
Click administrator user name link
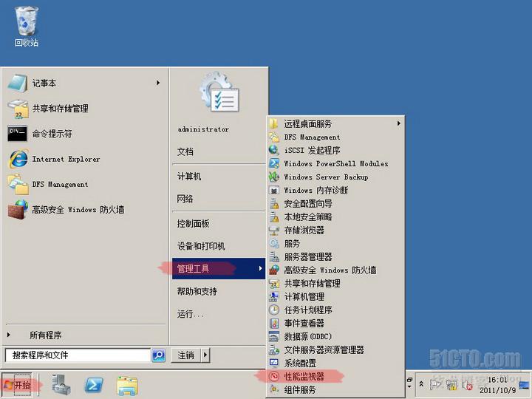click(x=204, y=129)
